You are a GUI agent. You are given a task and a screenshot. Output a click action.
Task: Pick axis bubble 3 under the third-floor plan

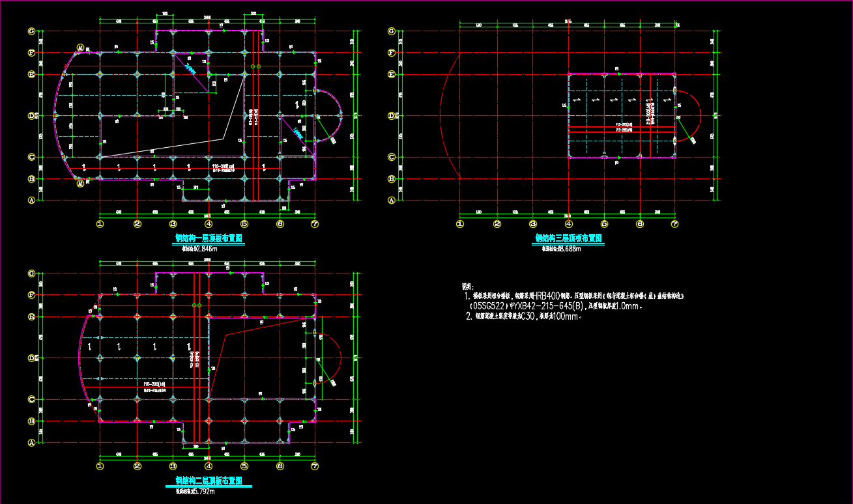pyautogui.click(x=533, y=224)
